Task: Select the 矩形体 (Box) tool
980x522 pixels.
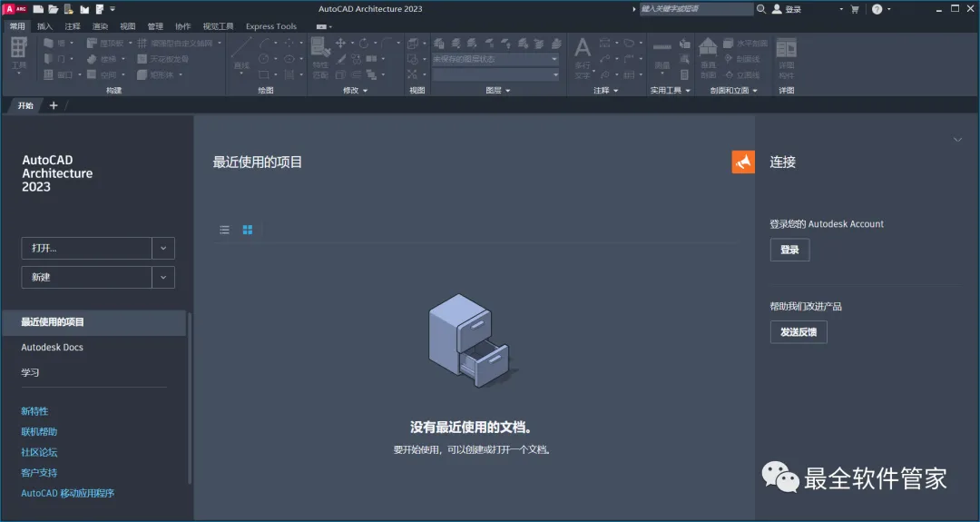Action: coord(160,74)
